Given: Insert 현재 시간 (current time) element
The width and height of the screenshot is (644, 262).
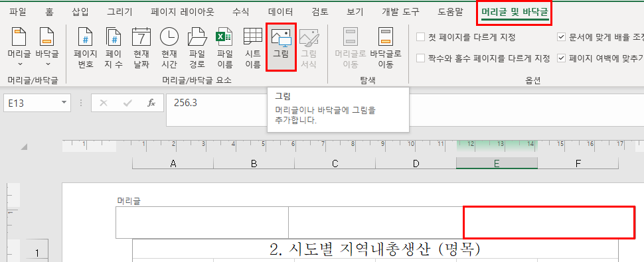Looking at the screenshot, I should pos(169,47).
